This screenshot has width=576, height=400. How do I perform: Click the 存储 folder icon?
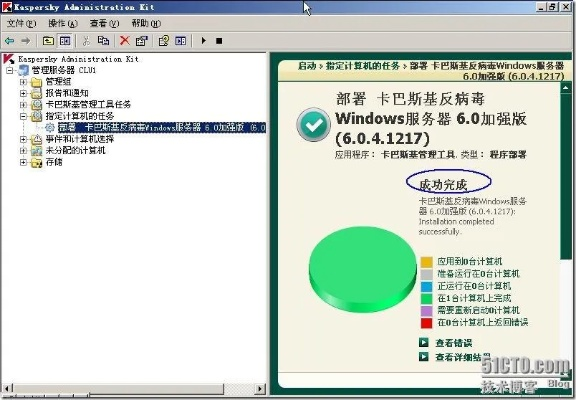click(36, 162)
